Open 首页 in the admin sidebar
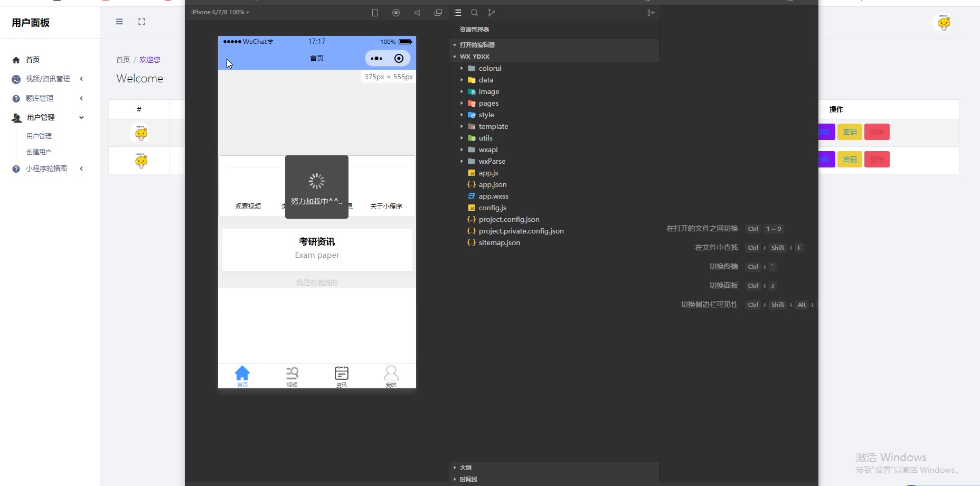This screenshot has width=980, height=486. coord(32,60)
